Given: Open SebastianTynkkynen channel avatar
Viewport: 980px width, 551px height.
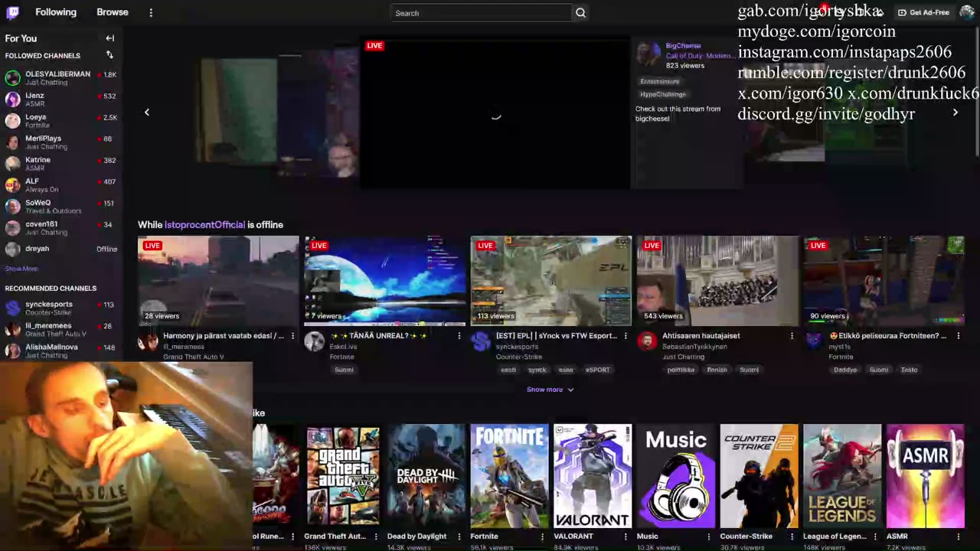Looking at the screenshot, I should 647,342.
